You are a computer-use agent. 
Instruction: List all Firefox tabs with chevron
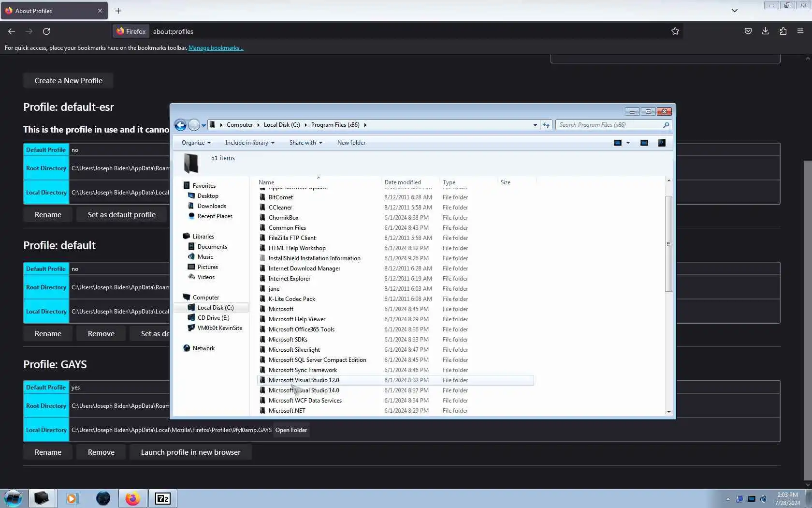coord(734,11)
